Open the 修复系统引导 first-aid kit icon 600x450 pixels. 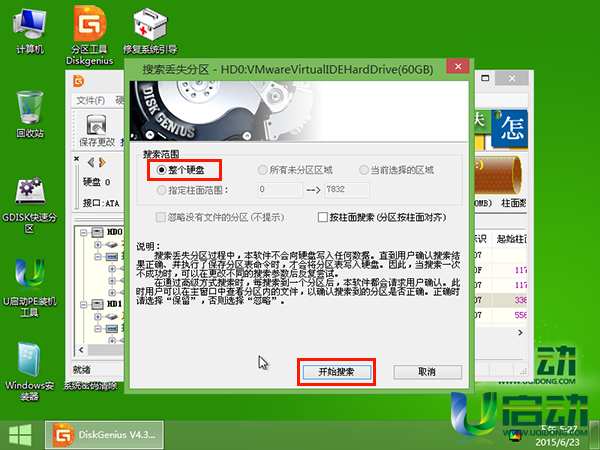tap(150, 32)
